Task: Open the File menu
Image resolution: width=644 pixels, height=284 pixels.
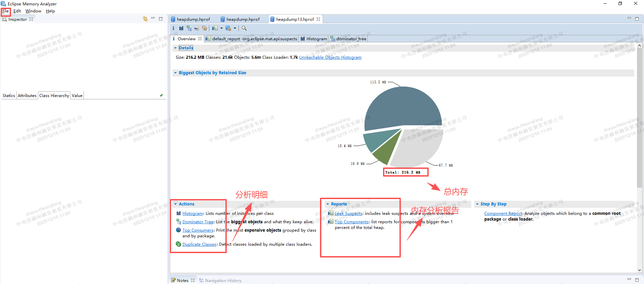Action: pos(5,11)
